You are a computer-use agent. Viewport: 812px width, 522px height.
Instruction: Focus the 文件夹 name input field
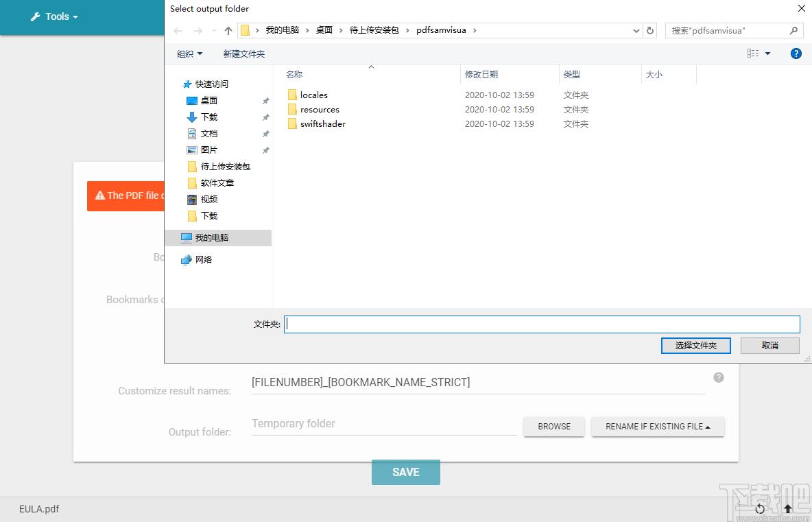pyautogui.click(x=542, y=324)
